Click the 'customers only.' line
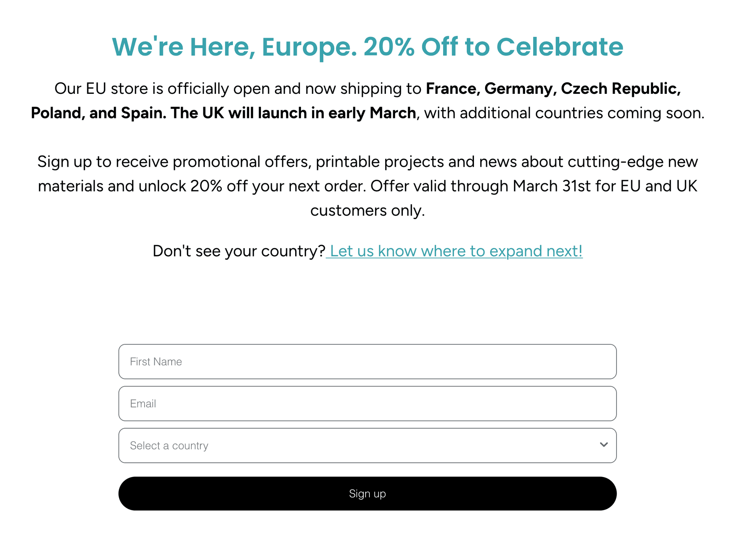Screen dimensions: 738x560 [x=367, y=211]
